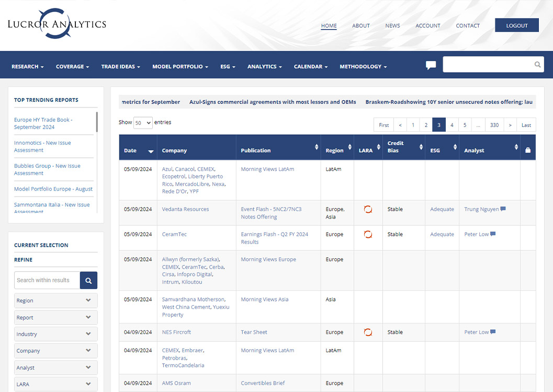
Task: Expand the Company filter
Action: 56,351
